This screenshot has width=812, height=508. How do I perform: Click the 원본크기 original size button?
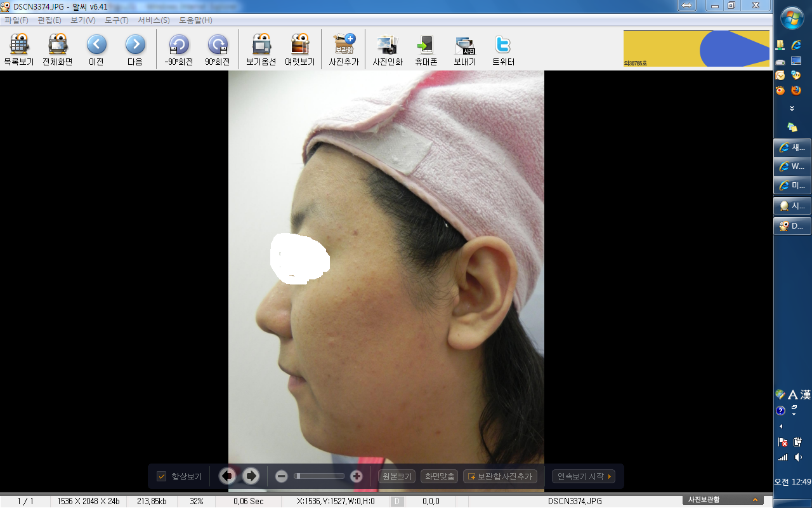pyautogui.click(x=396, y=476)
